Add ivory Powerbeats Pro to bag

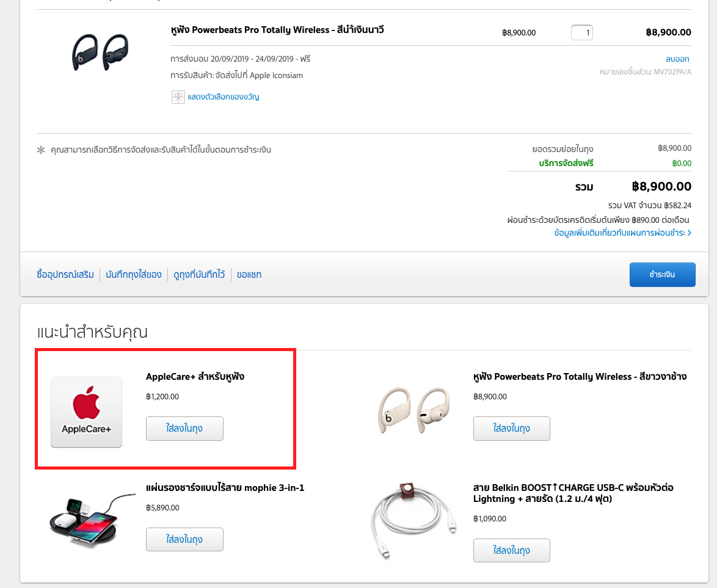tap(511, 429)
